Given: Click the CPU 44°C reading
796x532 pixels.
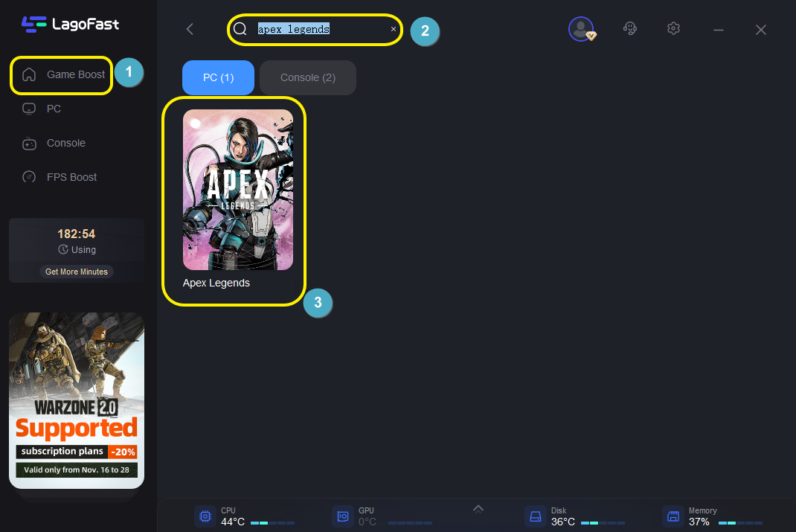Looking at the screenshot, I should [x=233, y=522].
